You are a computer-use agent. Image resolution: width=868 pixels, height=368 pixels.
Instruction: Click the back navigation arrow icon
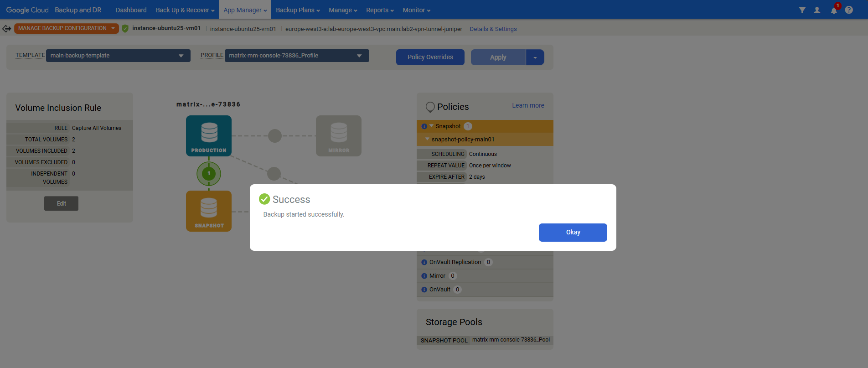pyautogui.click(x=7, y=29)
